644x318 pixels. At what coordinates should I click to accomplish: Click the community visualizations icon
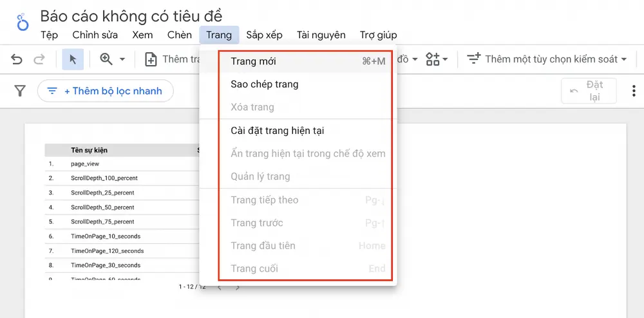click(433, 59)
